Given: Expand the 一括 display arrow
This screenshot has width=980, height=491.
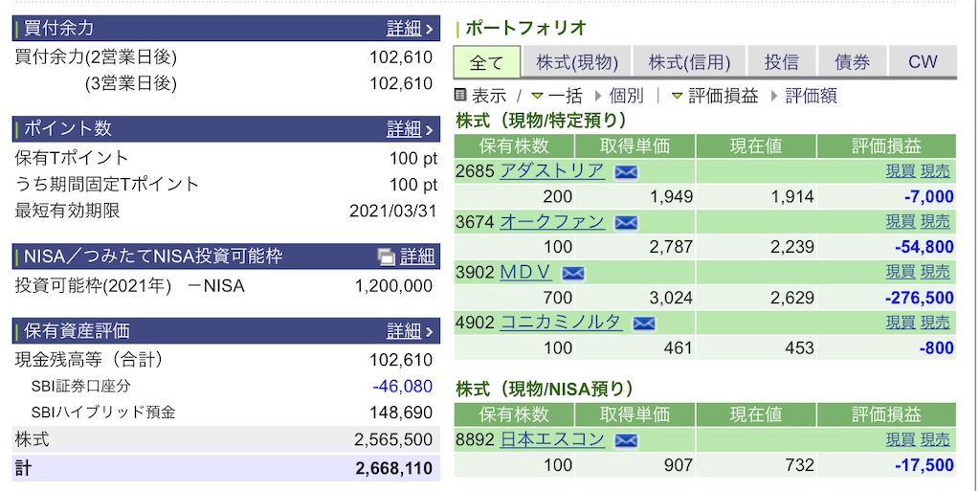Looking at the screenshot, I should click(537, 97).
